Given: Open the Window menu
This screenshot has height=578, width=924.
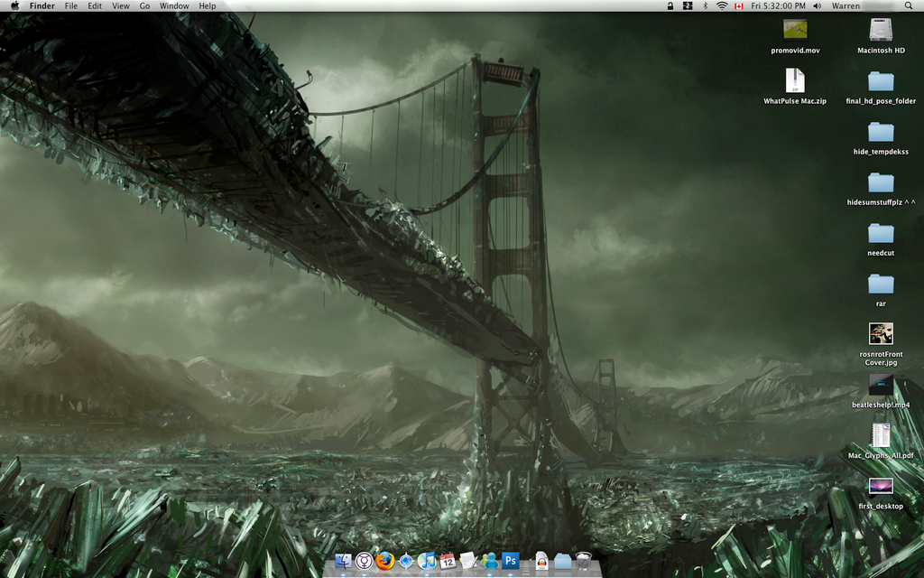Looking at the screenshot, I should coord(174,6).
